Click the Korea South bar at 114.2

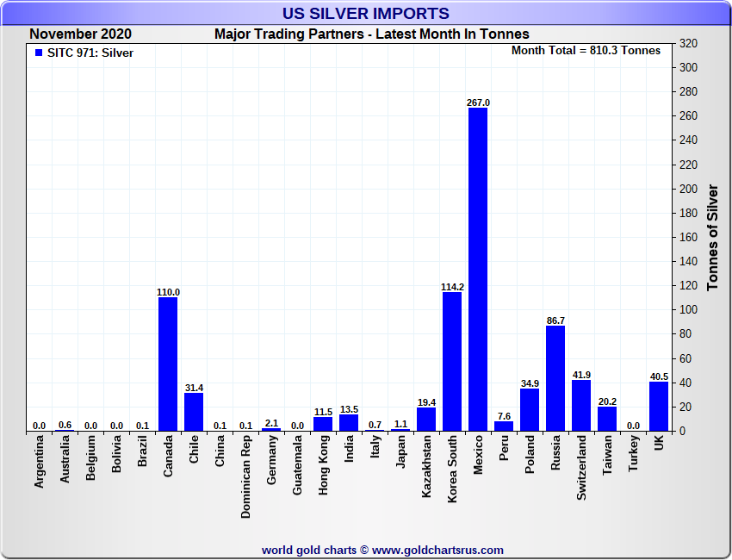(x=452, y=361)
